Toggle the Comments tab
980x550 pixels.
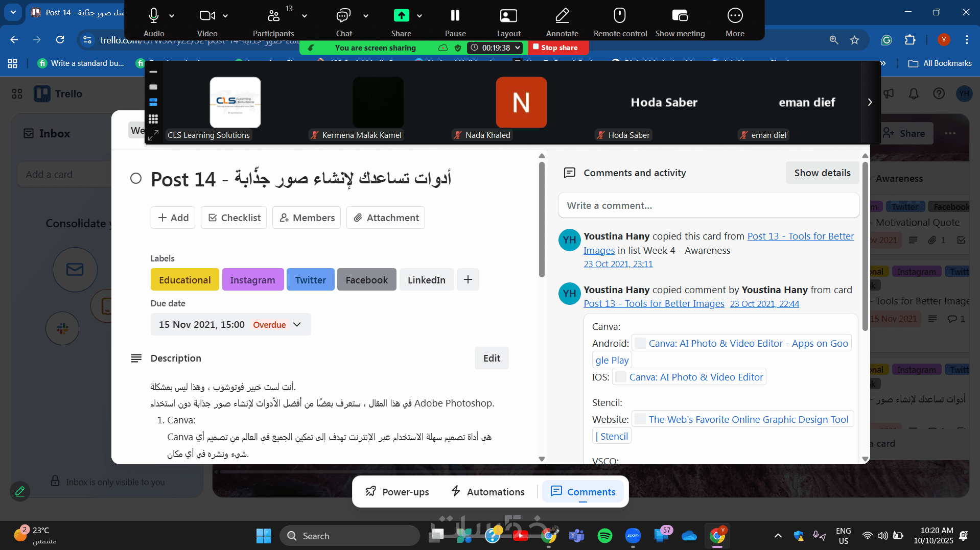[x=583, y=492]
